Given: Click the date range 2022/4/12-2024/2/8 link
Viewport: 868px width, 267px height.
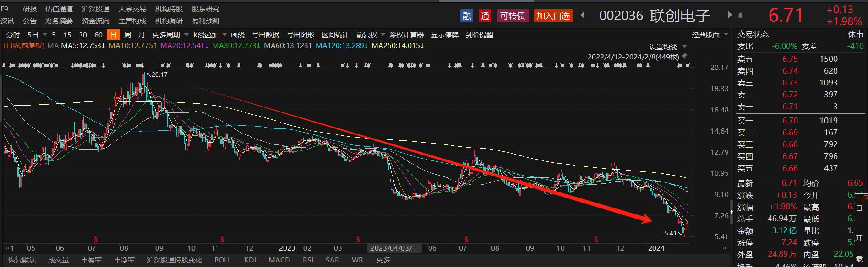Looking at the screenshot, I should click(x=633, y=57).
